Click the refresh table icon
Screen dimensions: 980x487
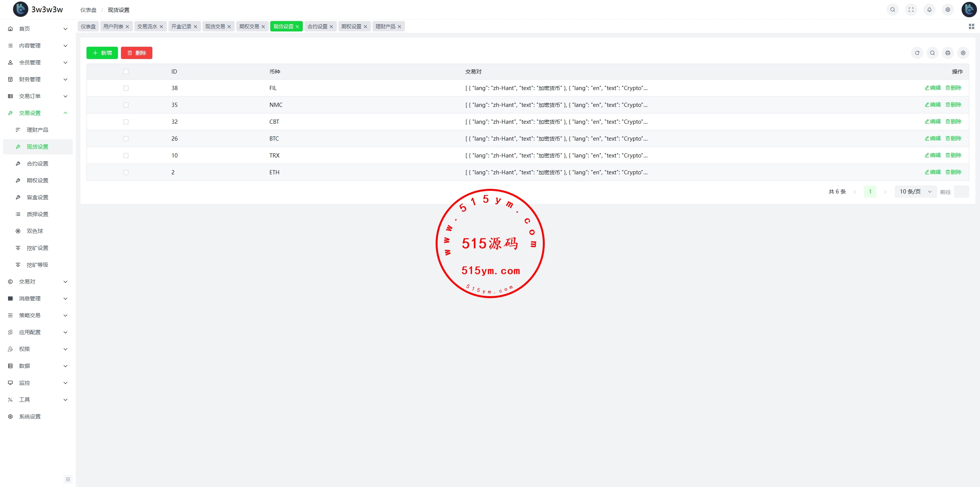(x=917, y=53)
